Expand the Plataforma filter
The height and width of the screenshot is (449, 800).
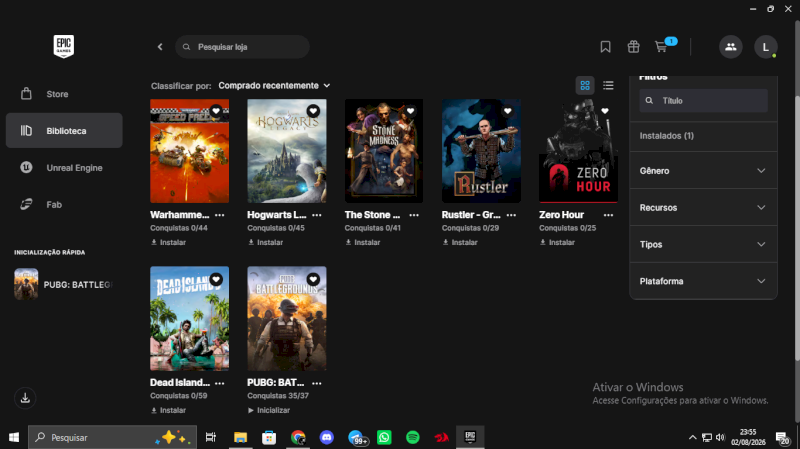(704, 281)
